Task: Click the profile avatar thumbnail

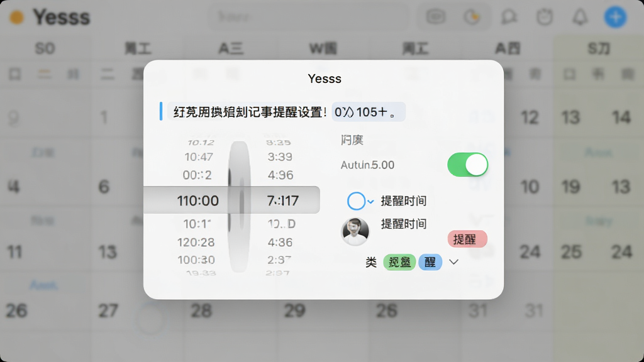Action: (355, 232)
